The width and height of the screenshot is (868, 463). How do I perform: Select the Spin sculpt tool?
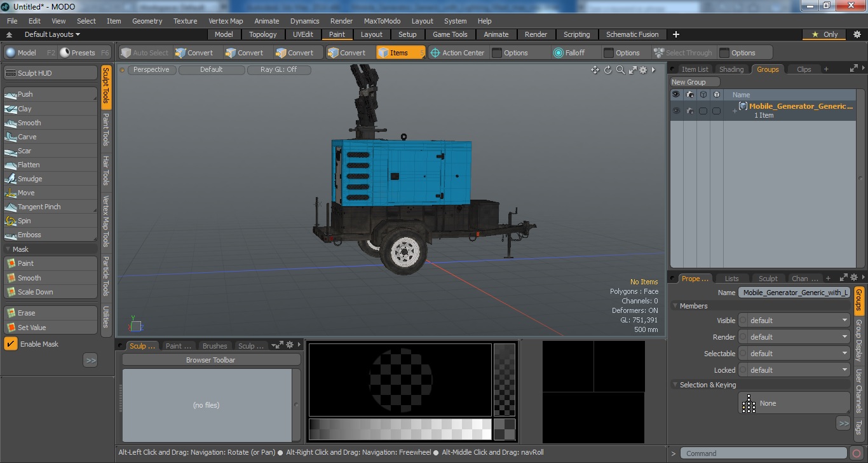[x=50, y=221]
